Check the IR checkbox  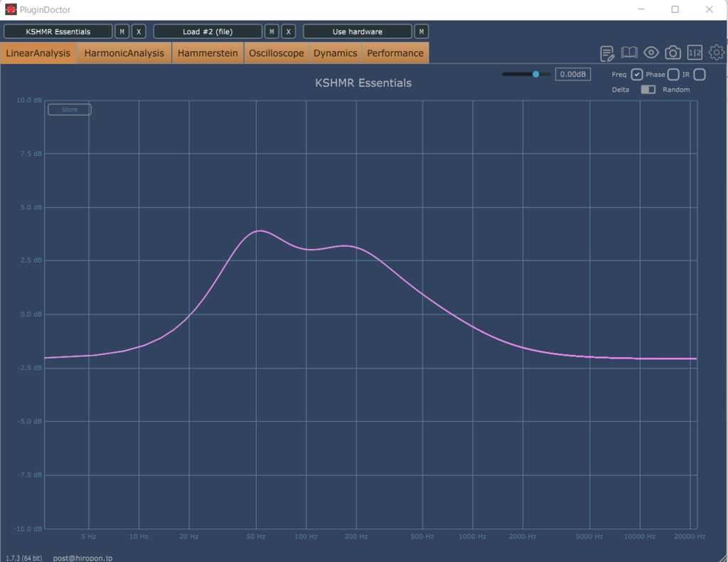[x=700, y=74]
